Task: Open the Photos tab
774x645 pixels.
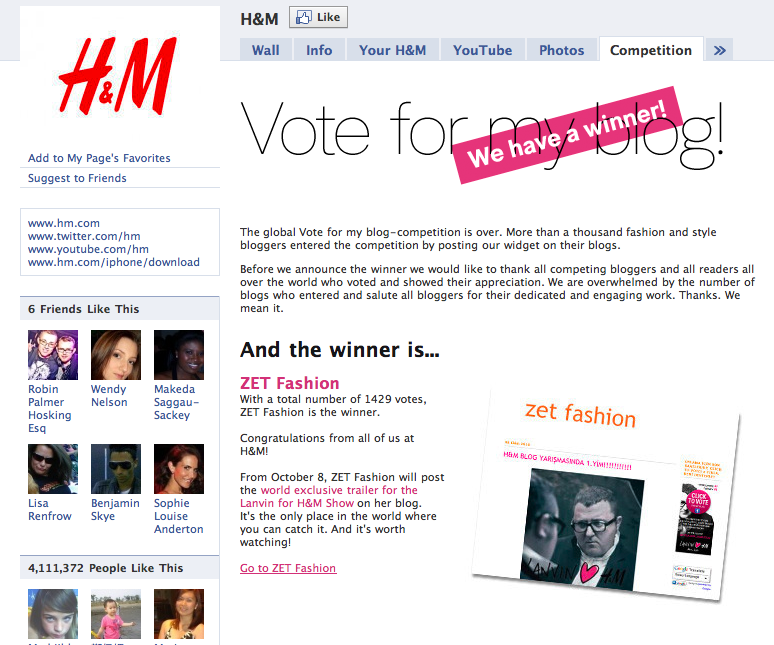Action: [x=561, y=50]
